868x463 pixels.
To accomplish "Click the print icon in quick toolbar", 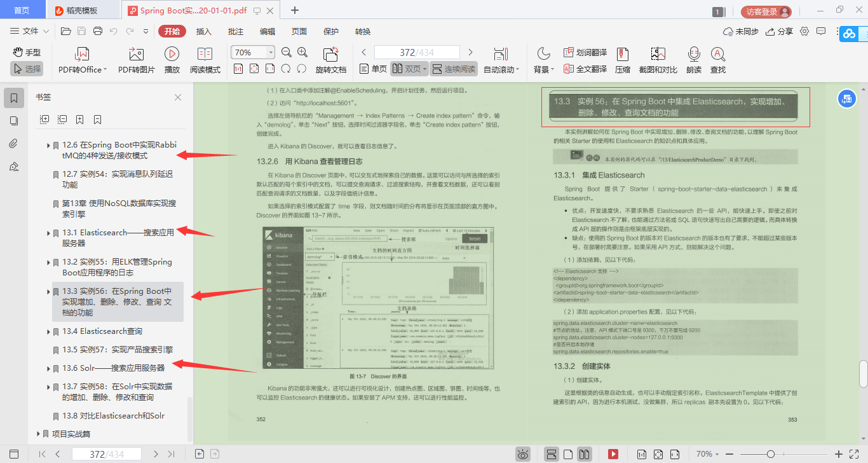I will point(98,31).
